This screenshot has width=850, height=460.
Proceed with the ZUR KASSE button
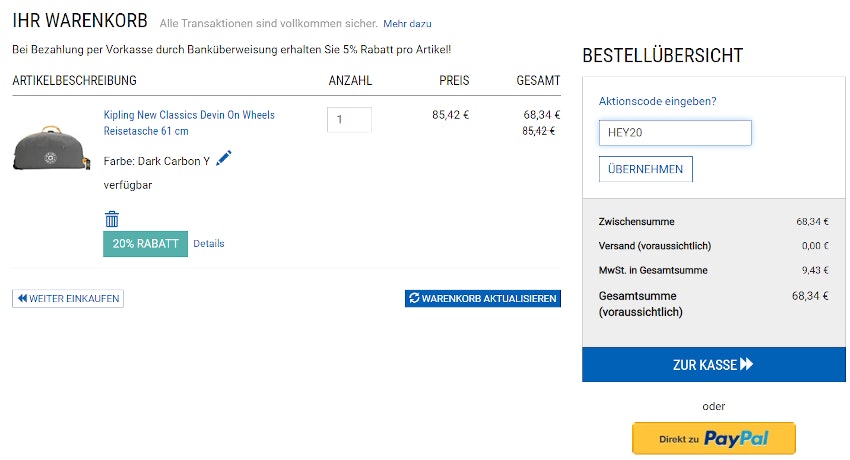[713, 365]
